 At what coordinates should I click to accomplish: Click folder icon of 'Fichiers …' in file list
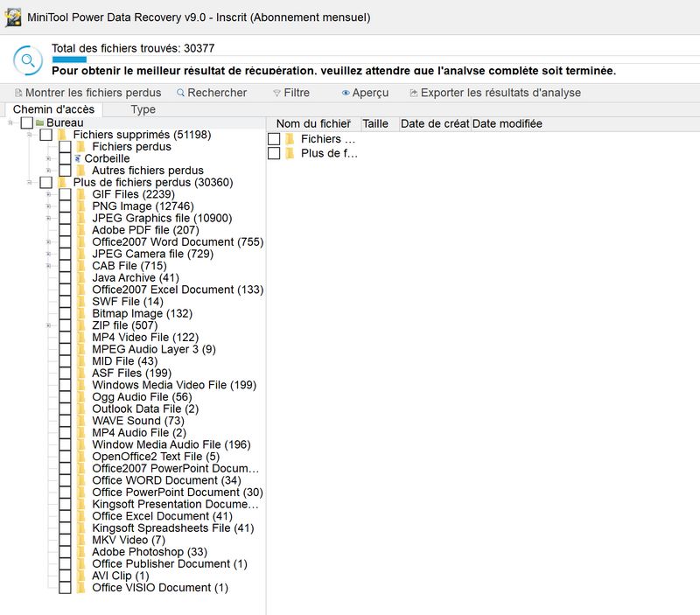point(290,139)
